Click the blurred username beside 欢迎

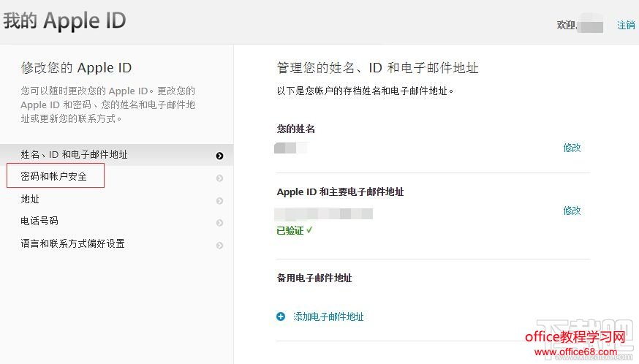click(591, 26)
